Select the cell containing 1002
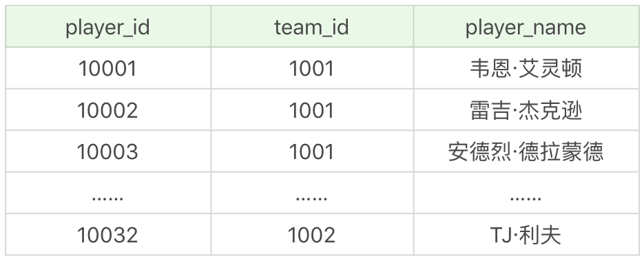 312,235
